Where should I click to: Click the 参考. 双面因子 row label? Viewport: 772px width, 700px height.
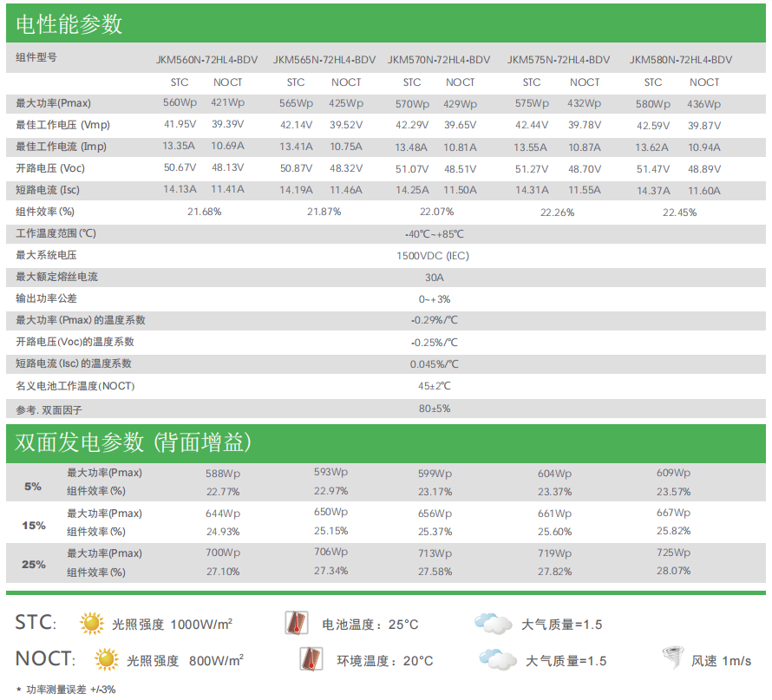49,410
